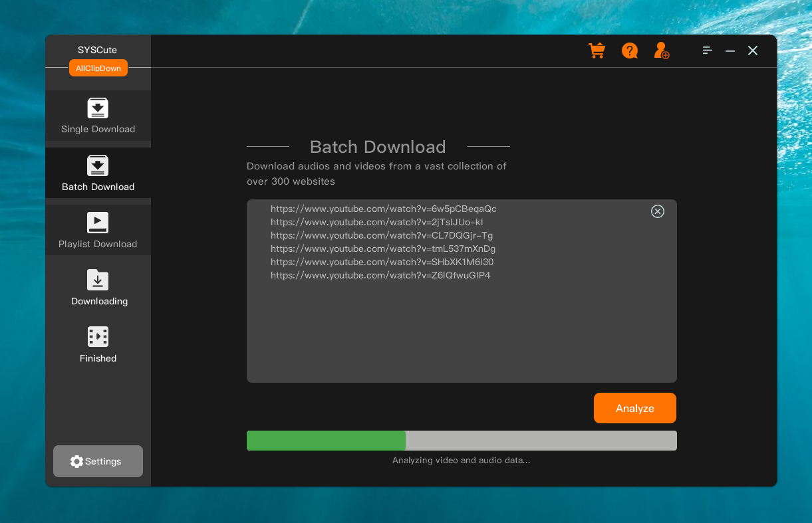Click the green analysis progress bar
Viewport: 812px width, 523px height.
pyautogui.click(x=326, y=440)
